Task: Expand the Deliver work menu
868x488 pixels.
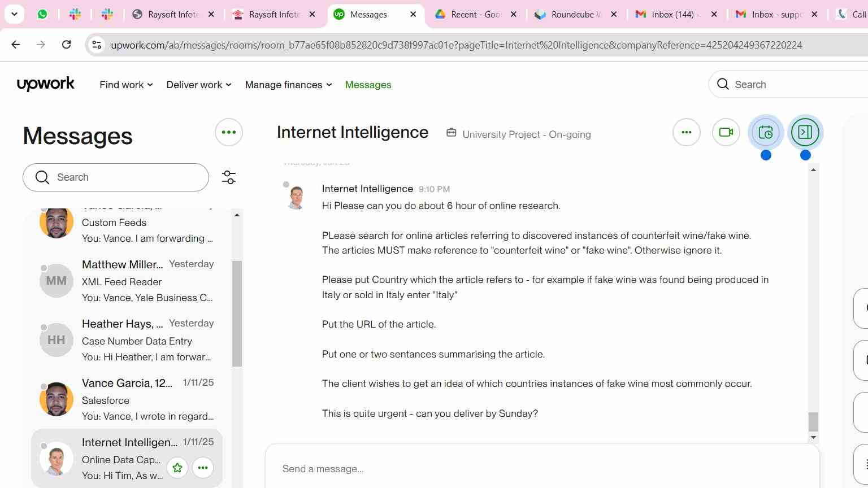Action: click(x=198, y=85)
